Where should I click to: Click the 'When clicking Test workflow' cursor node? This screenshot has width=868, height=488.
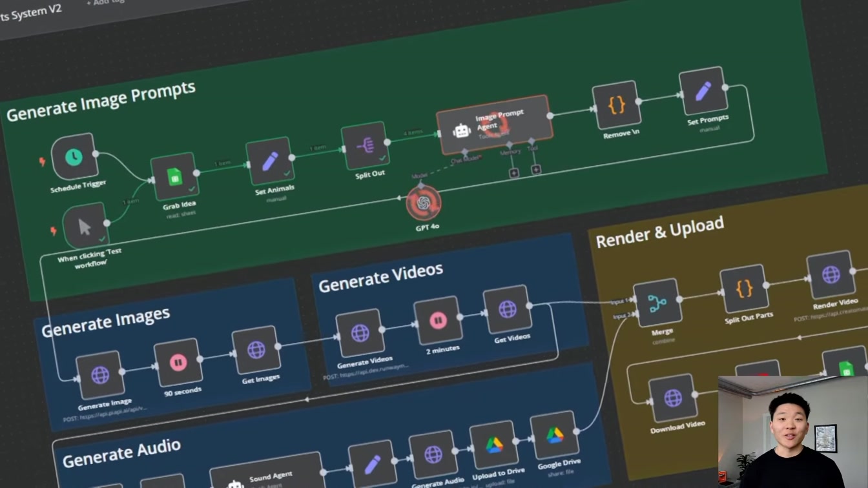tap(85, 227)
